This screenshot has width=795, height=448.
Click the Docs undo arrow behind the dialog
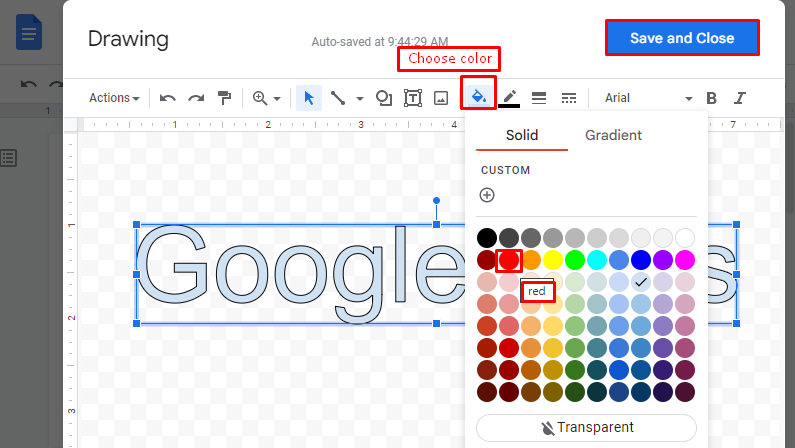(28, 84)
